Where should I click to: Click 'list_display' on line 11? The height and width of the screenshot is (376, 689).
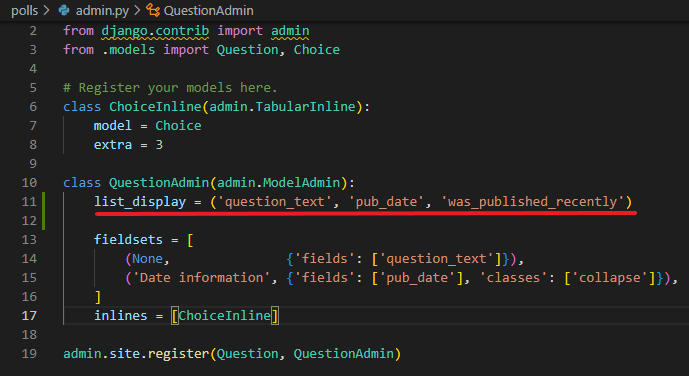point(140,202)
